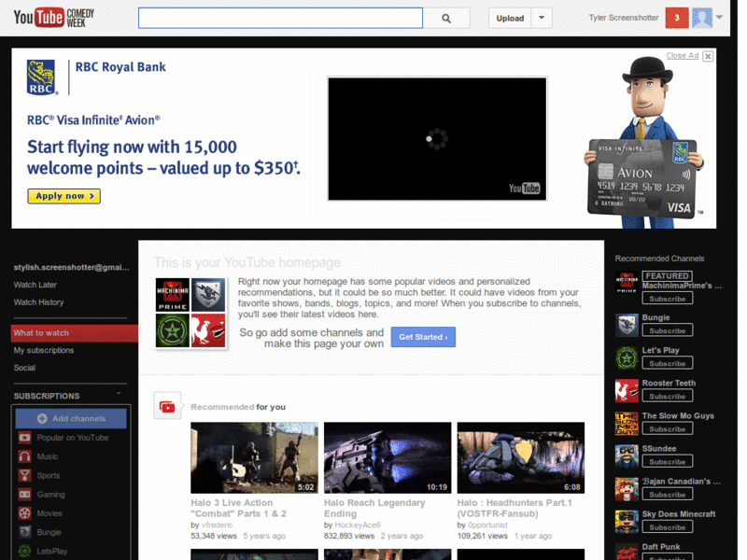Click the Gaming controller icon
This screenshot has height=560, width=747.
[x=25, y=495]
